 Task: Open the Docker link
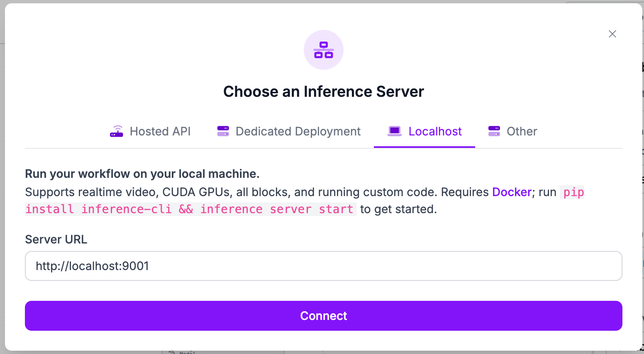tap(512, 192)
